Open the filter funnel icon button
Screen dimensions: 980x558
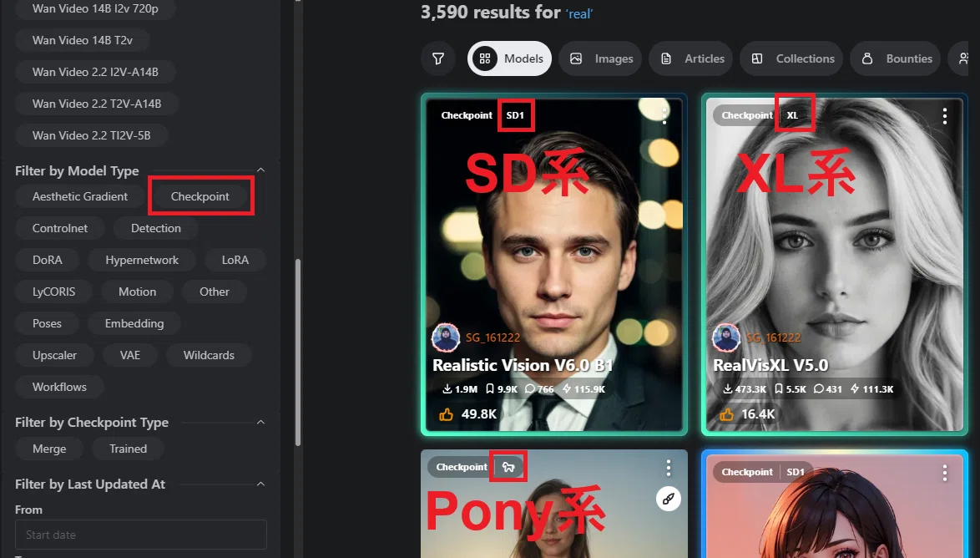point(438,58)
